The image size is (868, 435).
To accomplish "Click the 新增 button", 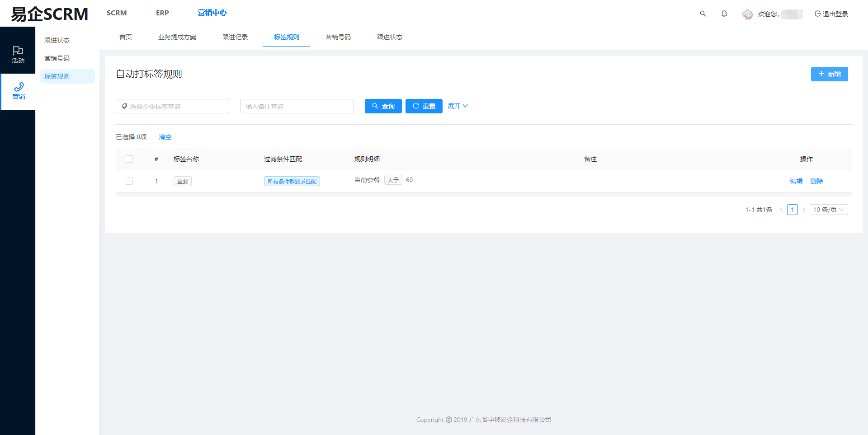I will click(830, 74).
